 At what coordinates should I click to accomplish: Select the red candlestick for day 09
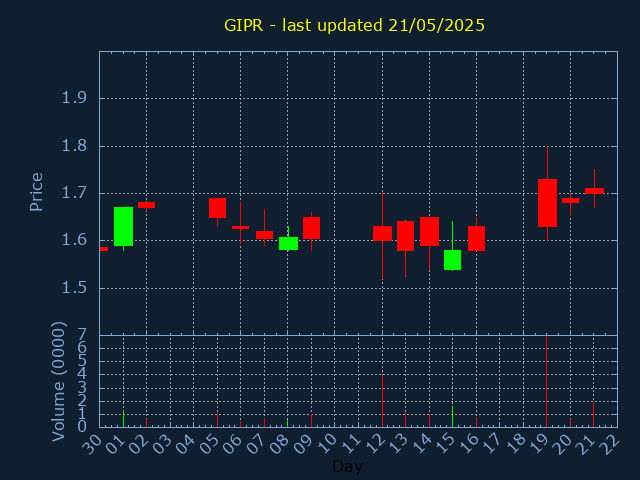coord(311,228)
